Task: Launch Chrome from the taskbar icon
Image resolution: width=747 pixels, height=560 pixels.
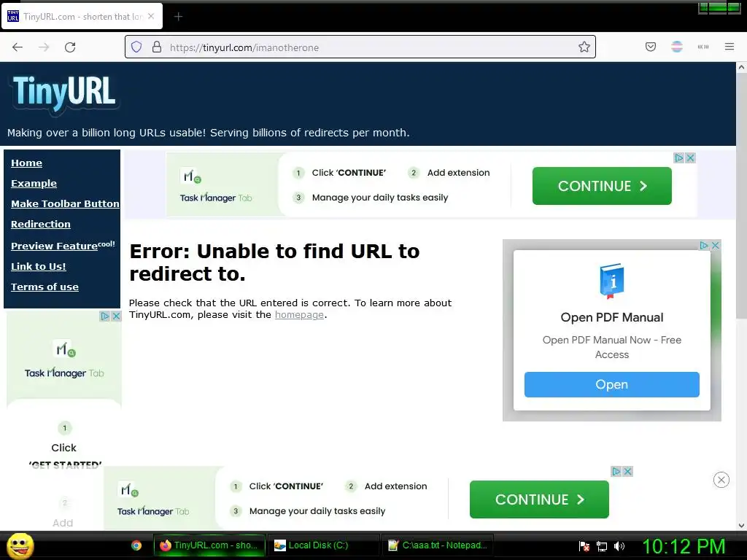Action: point(136,545)
